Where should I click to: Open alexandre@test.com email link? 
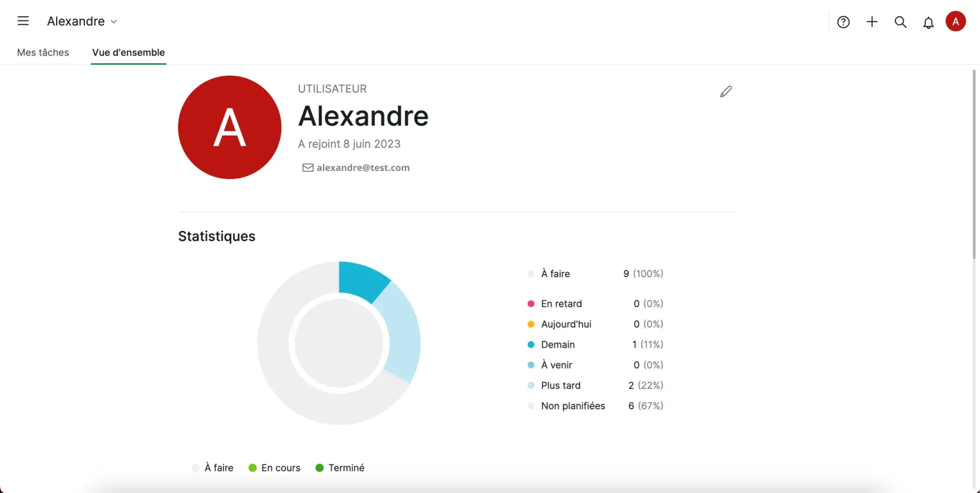pyautogui.click(x=363, y=168)
